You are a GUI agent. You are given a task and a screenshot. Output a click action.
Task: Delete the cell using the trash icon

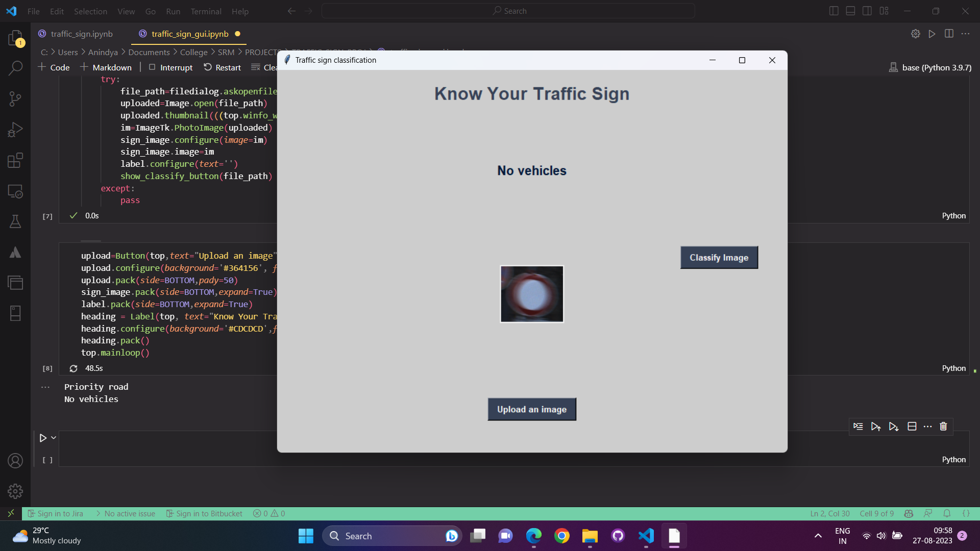943,426
